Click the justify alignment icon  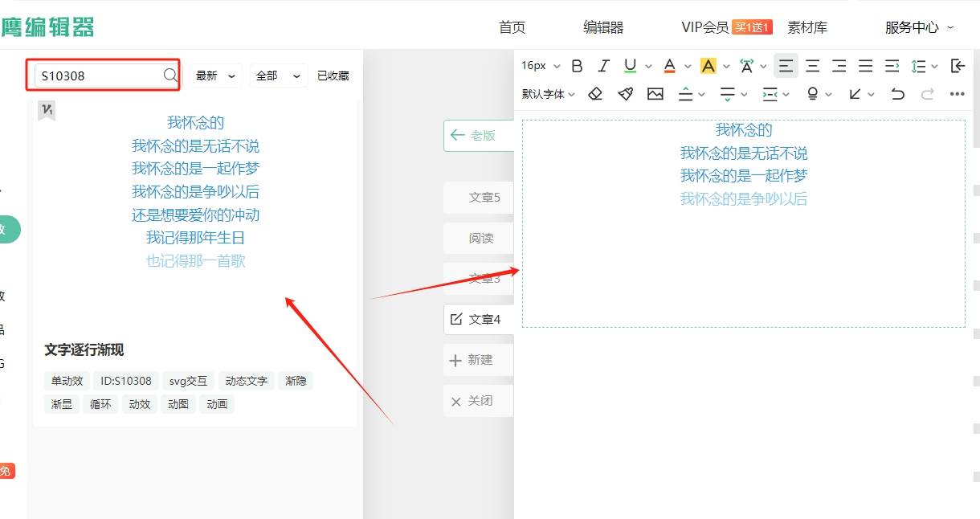(865, 66)
